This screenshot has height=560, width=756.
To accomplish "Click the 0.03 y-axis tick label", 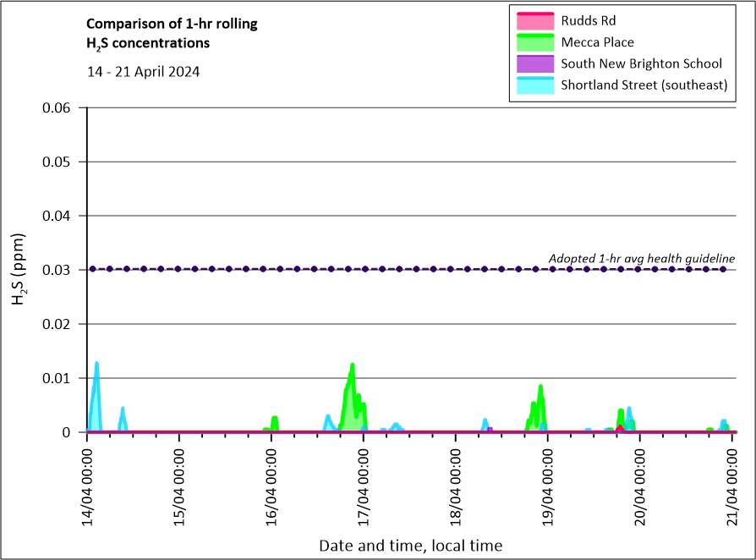I will click(62, 270).
